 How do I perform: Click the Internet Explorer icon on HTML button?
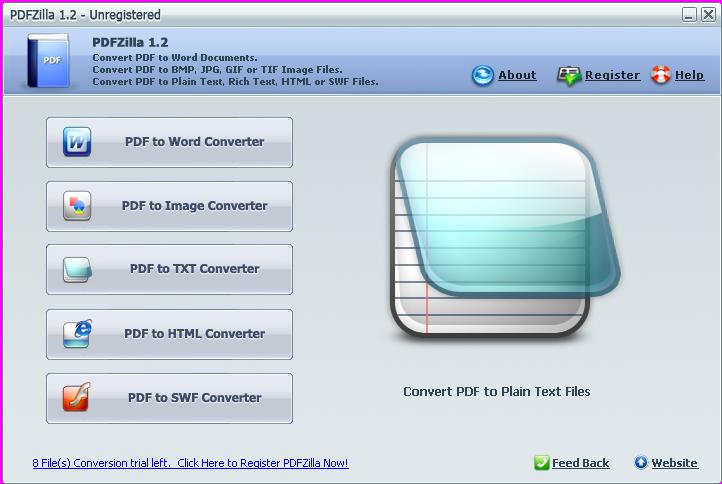[x=77, y=333]
